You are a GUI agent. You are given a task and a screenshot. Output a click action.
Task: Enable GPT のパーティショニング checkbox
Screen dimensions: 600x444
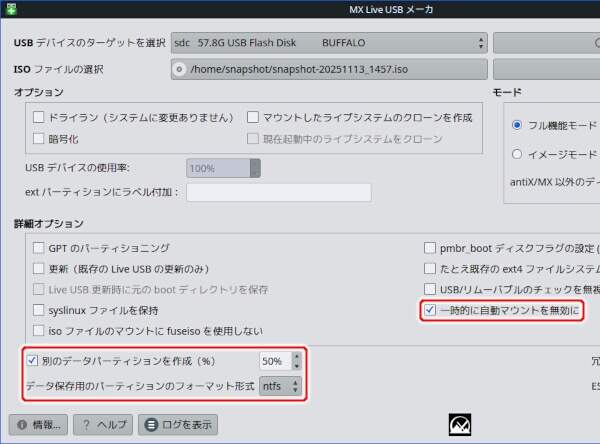(39, 248)
